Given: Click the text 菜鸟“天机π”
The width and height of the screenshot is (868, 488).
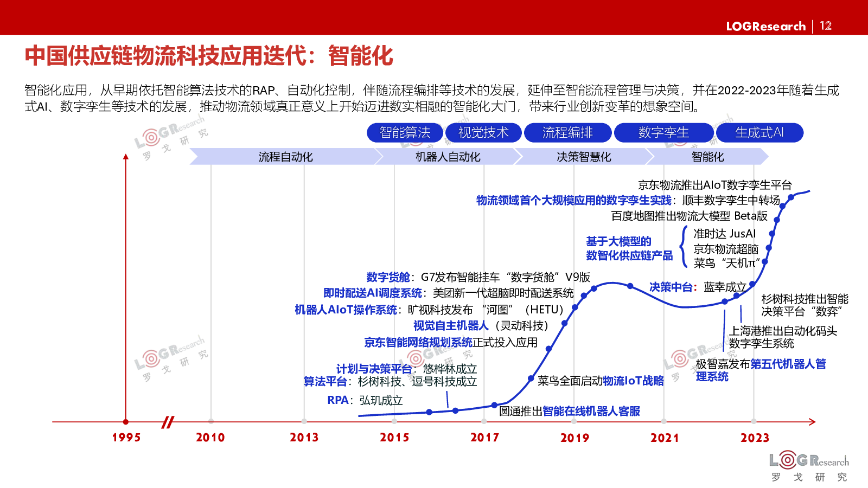Looking at the screenshot, I should (x=726, y=264).
